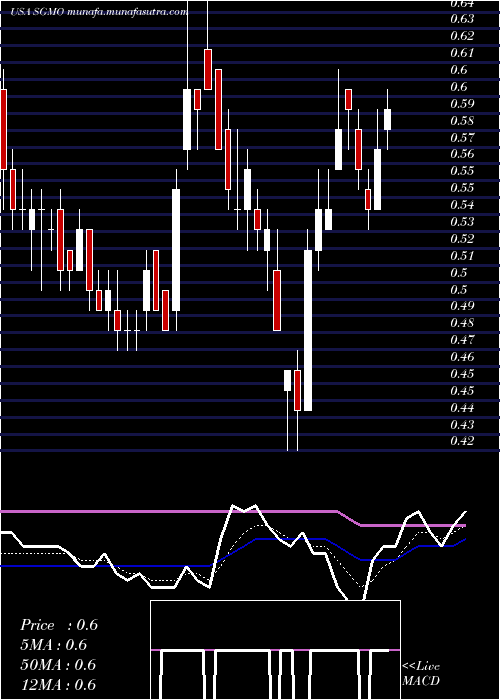500x700 pixels.
Task: Click the 0.51 price axis label
Action: click(x=462, y=256)
